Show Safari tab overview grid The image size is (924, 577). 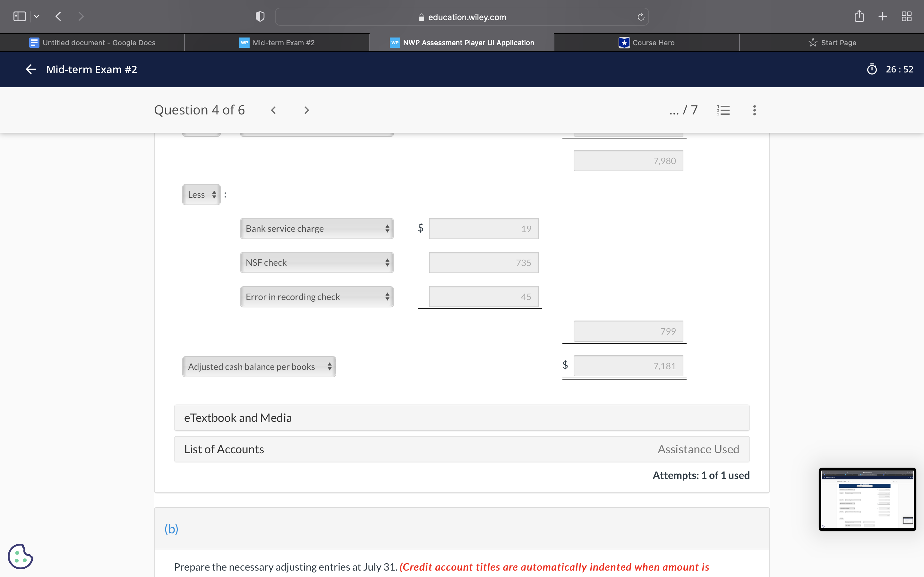point(906,16)
